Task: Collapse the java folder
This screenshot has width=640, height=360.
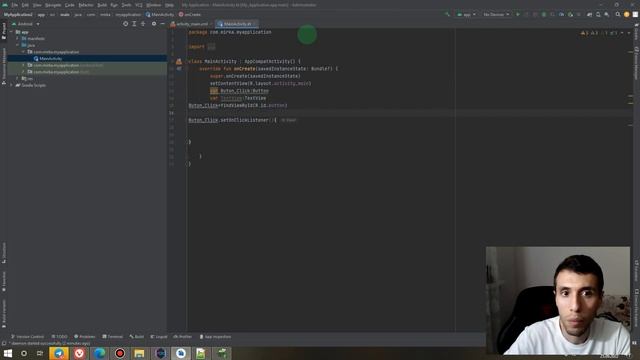Action: click(18, 45)
